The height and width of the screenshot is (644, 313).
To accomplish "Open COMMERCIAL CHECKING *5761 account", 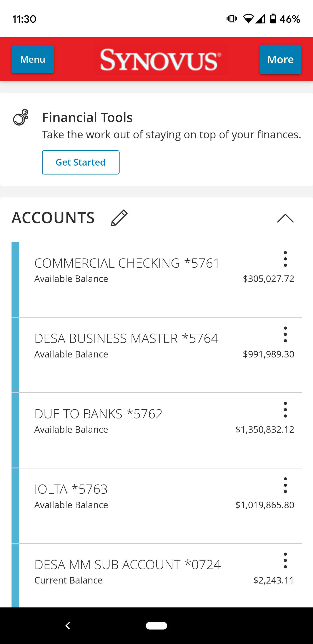I will coord(157,280).
